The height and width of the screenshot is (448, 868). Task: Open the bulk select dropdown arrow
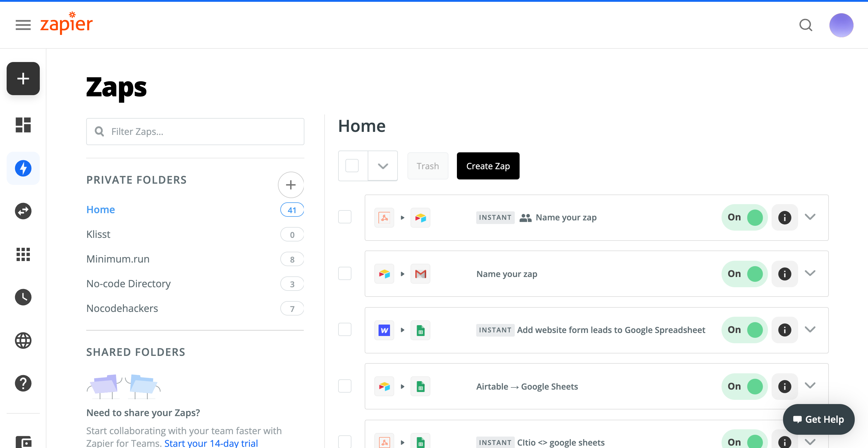click(383, 166)
